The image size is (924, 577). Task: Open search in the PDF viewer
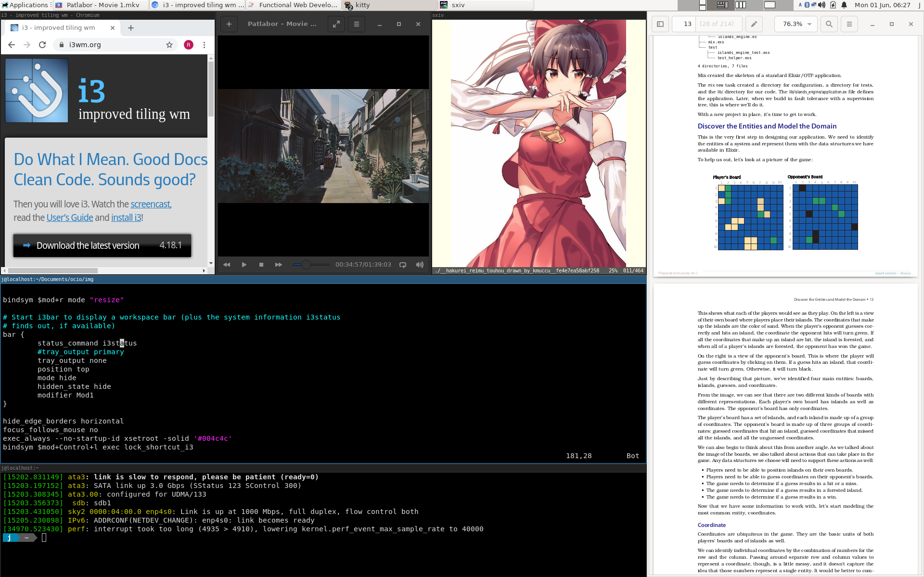point(829,24)
